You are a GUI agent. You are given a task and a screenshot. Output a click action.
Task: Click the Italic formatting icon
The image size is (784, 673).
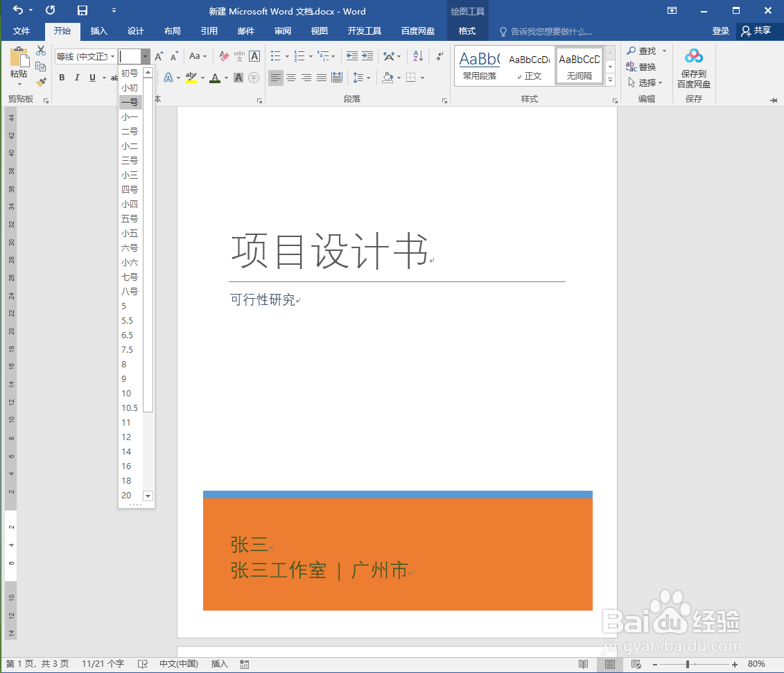pyautogui.click(x=77, y=77)
